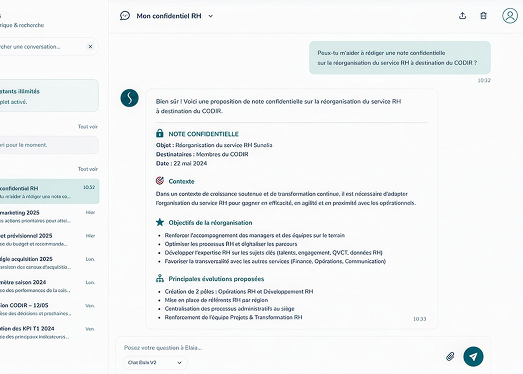Image resolution: width=523 pixels, height=374 pixels.
Task: Expand the 'Mon confidentiel RH' title dropdown
Action: [210, 16]
